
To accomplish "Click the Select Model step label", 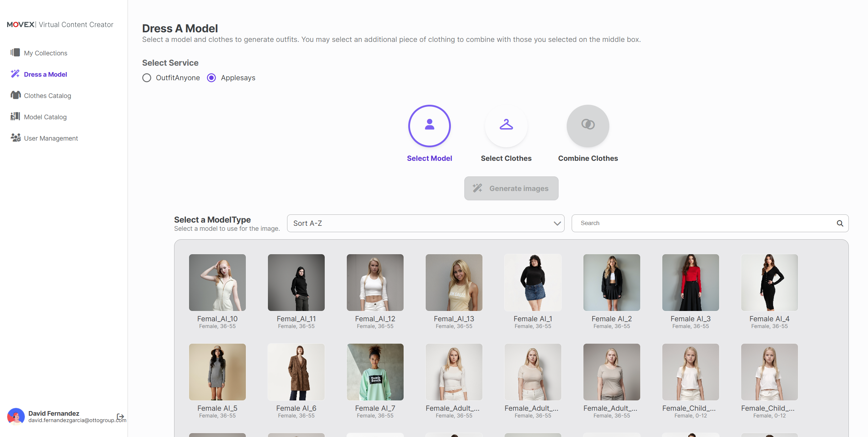I will click(x=430, y=158).
